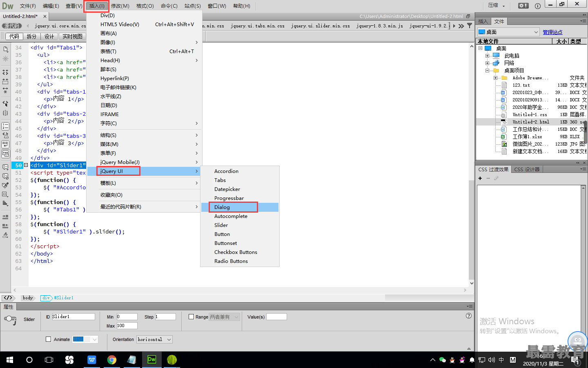Open the Orientation horizontal dropdown
Viewport: 588px width, 368px height.
coord(154,339)
